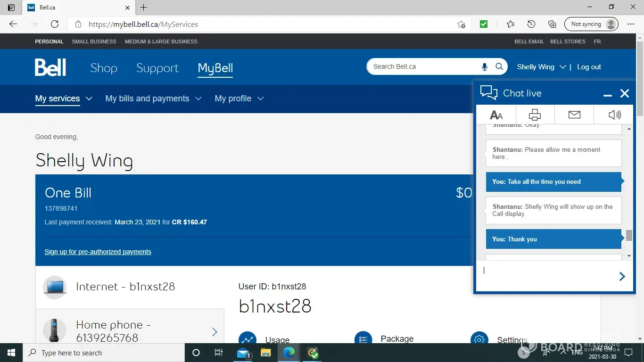Open a new browser tab
The image size is (644, 362).
click(x=144, y=8)
